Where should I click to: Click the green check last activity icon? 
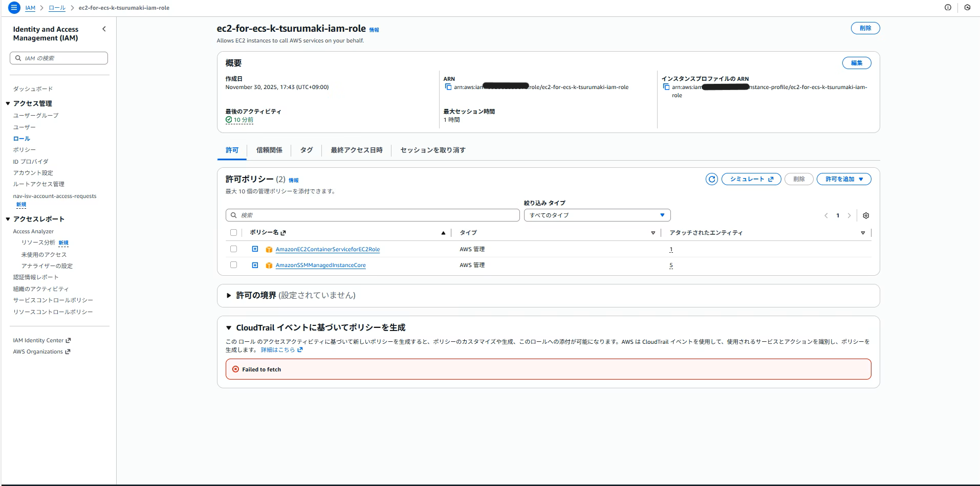click(229, 120)
